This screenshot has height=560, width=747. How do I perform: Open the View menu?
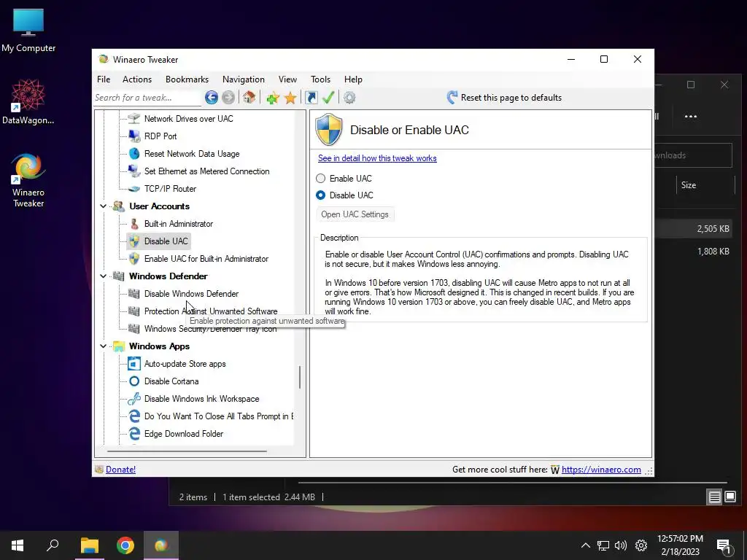point(287,79)
